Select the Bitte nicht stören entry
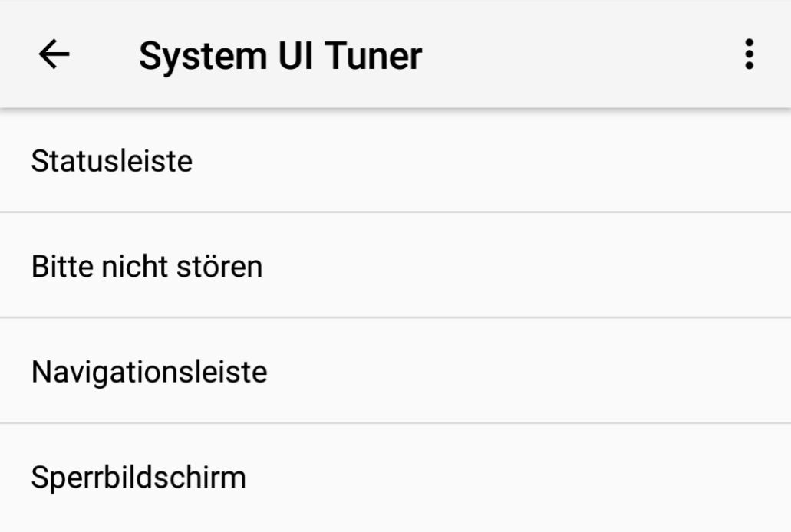This screenshot has width=791, height=532. pyautogui.click(x=147, y=267)
